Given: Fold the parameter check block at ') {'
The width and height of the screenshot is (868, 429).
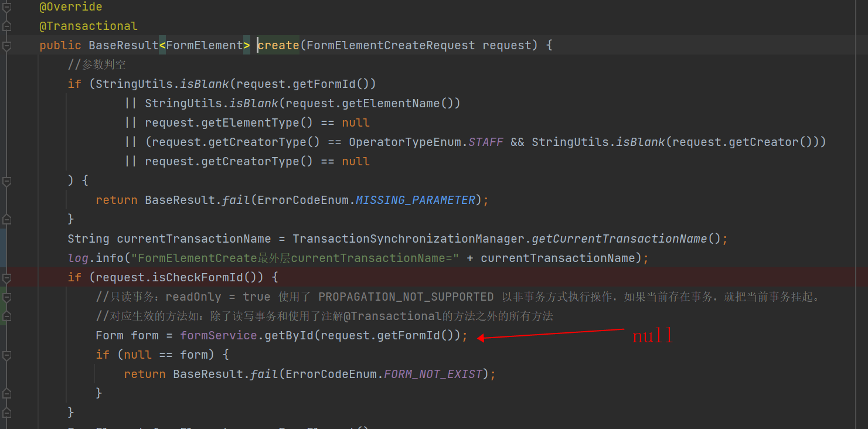Looking at the screenshot, I should point(6,181).
